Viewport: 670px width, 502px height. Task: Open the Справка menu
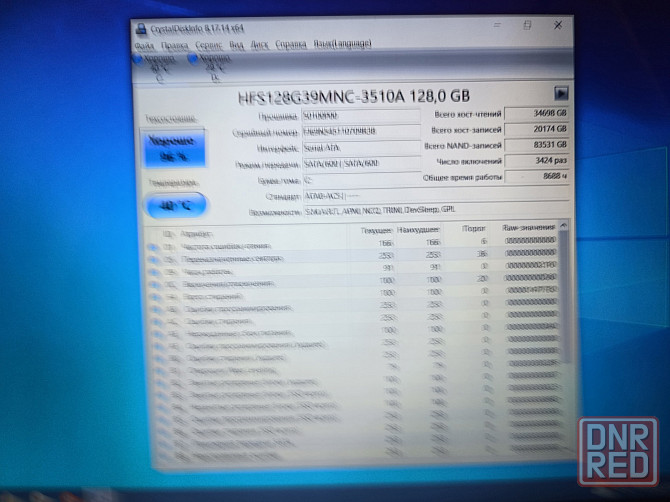pos(291,44)
